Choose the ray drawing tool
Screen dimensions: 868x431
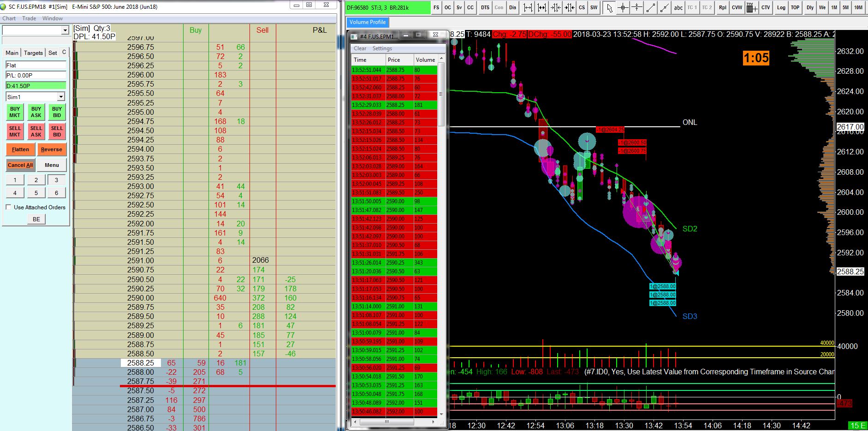pyautogui.click(x=664, y=7)
